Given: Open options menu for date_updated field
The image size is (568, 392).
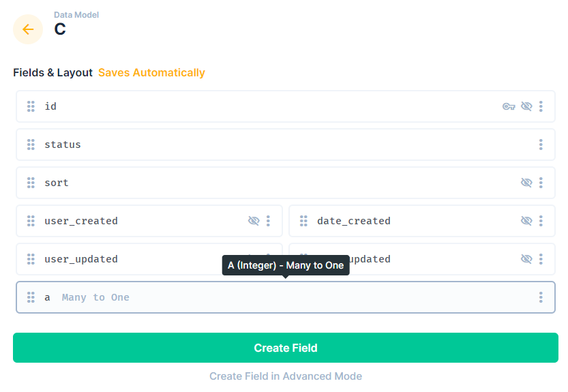Looking at the screenshot, I should point(541,259).
